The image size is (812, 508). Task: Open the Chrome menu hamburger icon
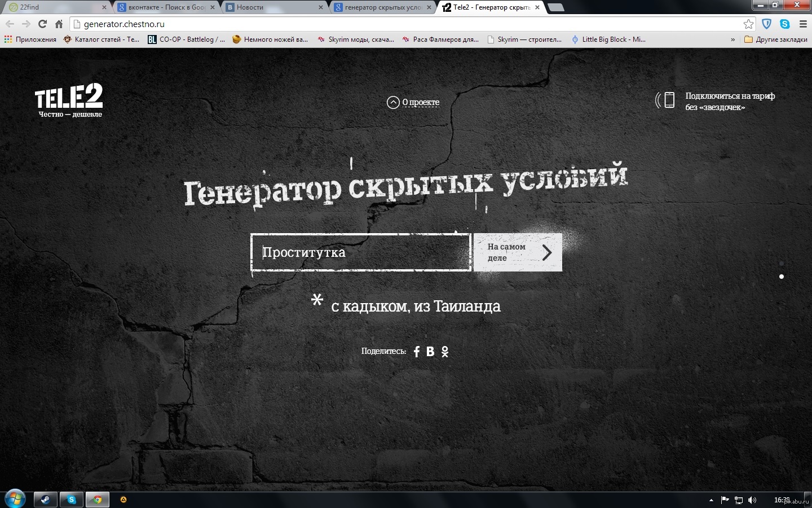click(x=803, y=24)
